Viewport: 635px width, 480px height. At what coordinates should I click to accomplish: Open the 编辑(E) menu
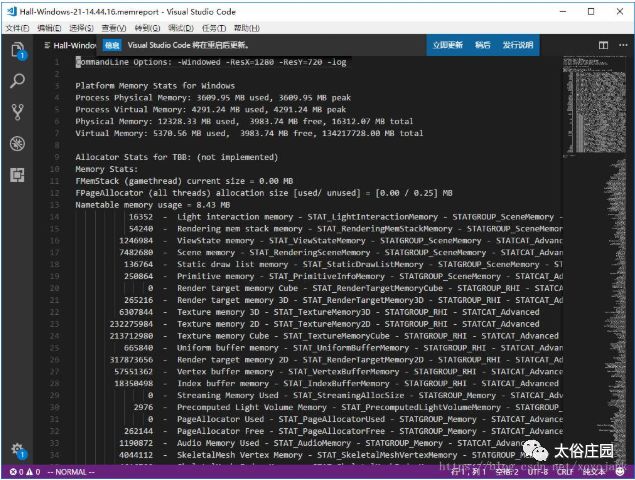pos(49,28)
